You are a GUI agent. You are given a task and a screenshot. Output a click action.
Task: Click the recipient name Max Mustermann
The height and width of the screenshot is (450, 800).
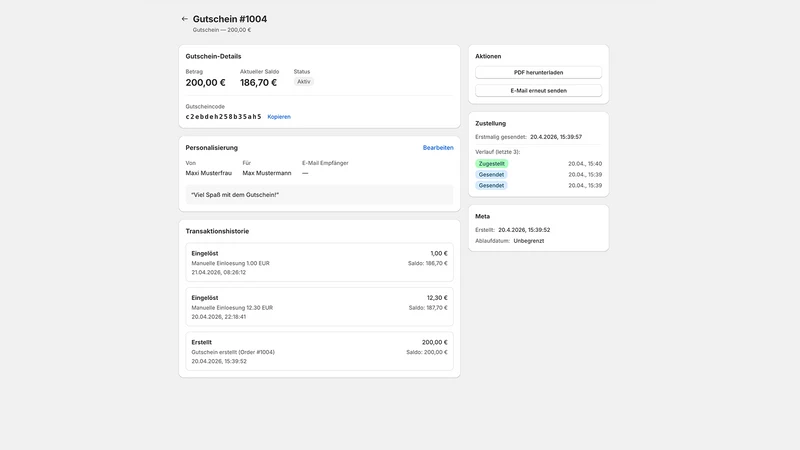(267, 173)
